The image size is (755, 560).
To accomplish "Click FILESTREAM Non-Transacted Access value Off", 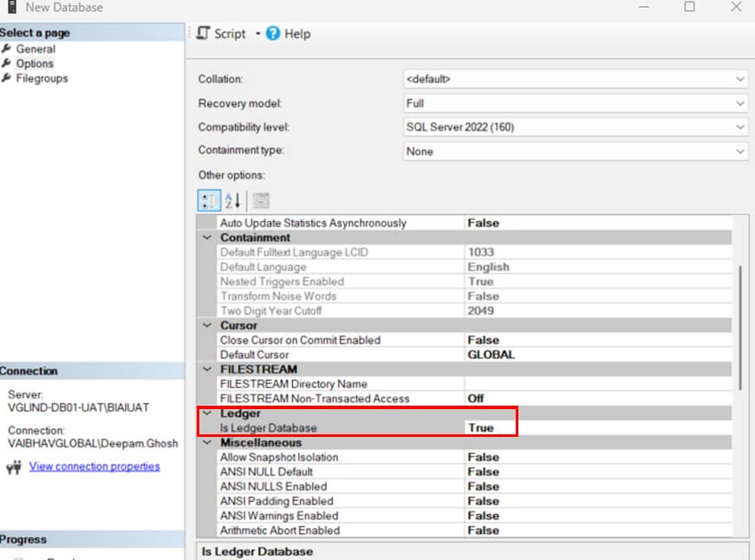I will [x=476, y=399].
